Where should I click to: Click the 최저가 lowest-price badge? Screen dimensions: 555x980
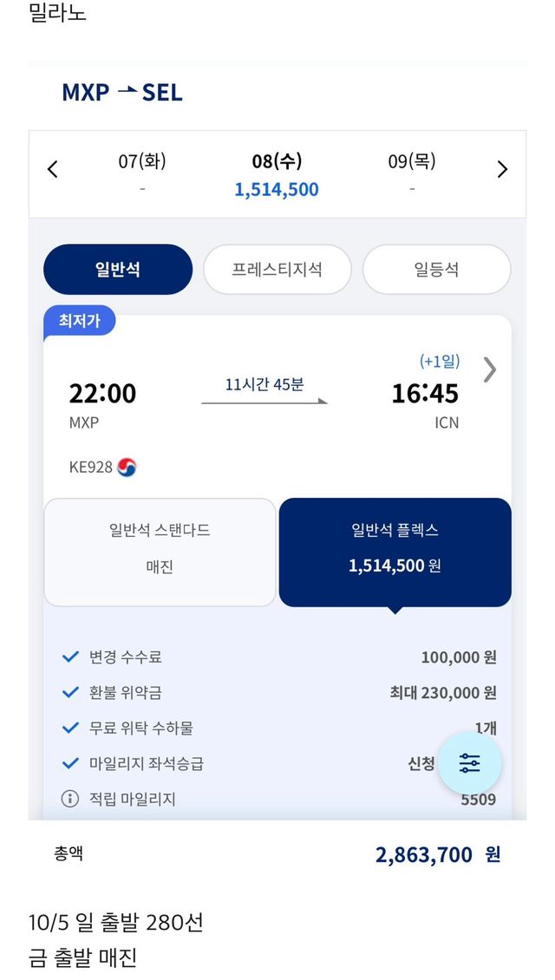[79, 321]
